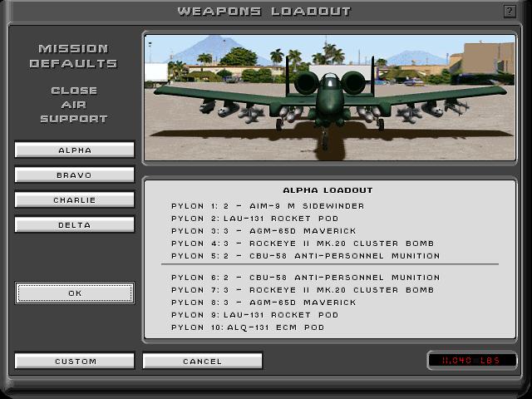Viewport: 532px width, 399px height.
Task: Open help with the question mark icon
Action: [x=510, y=12]
